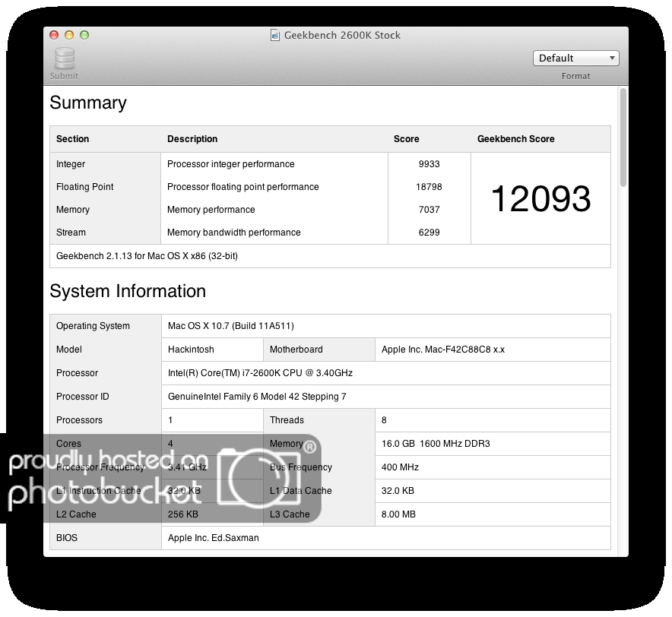The width and height of the screenshot is (672, 617).
Task: Click the Geekbench 2.1.13 version line
Action: [147, 256]
